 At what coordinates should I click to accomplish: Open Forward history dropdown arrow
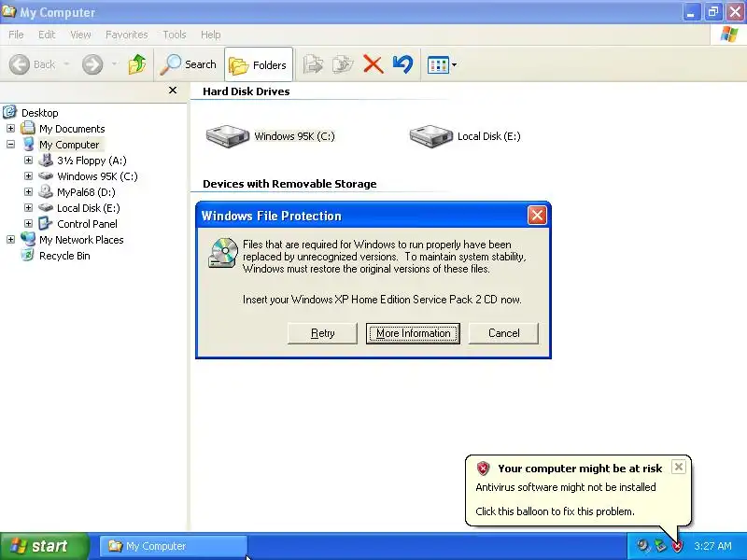click(114, 63)
